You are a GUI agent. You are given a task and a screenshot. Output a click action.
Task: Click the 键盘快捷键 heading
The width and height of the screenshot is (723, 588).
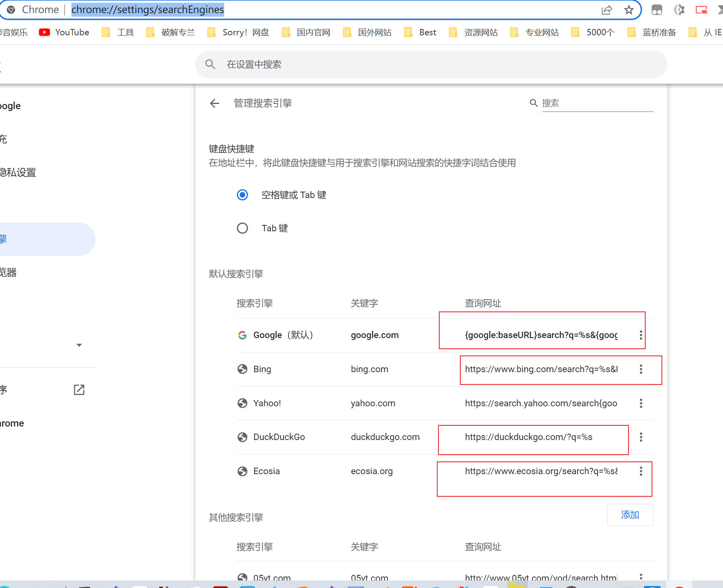click(231, 149)
